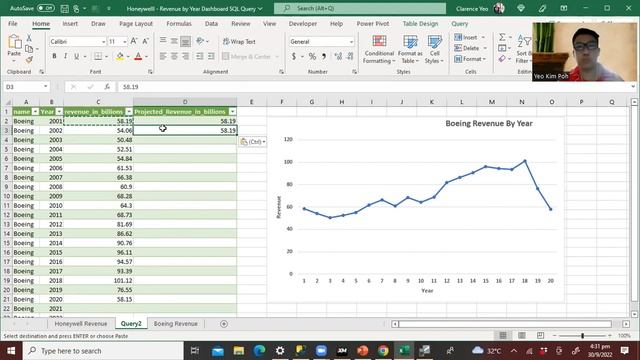
Task: Apply Underline formatting
Action: click(x=76, y=56)
